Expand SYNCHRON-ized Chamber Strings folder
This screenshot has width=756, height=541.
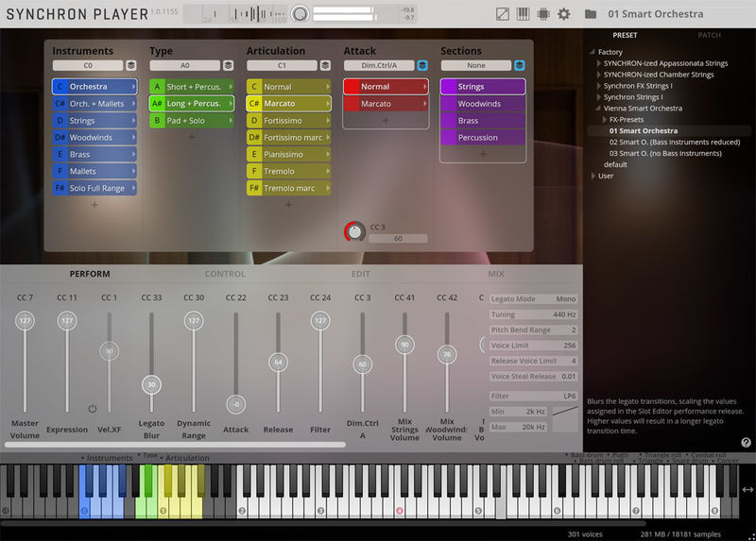tap(599, 75)
